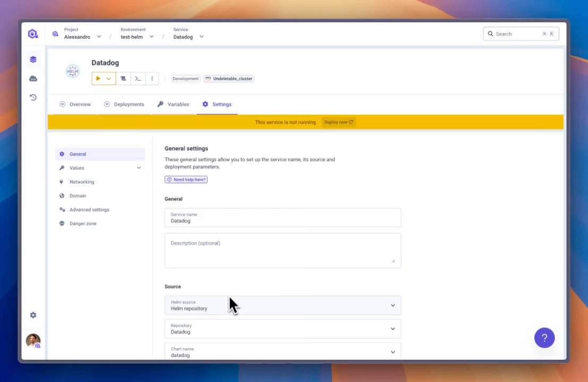588x382 pixels.
Task: Click the gears icon beside Advanced settings
Action: point(62,210)
